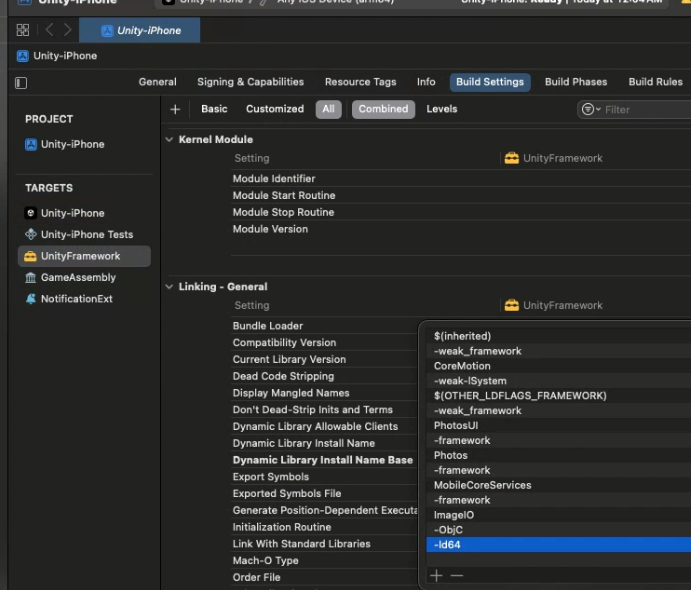691x590 pixels.
Task: Add a new linker flag with plus
Action: [436, 575]
